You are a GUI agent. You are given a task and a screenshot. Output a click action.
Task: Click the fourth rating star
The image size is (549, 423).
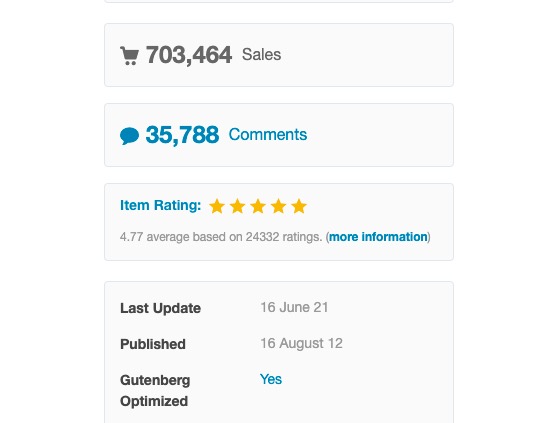tap(279, 206)
